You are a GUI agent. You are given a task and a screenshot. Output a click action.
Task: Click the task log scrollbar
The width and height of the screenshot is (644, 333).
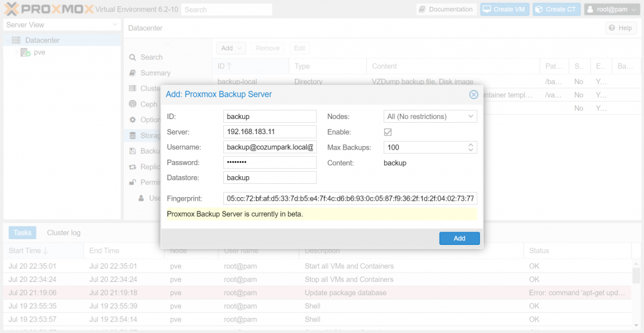636,276
